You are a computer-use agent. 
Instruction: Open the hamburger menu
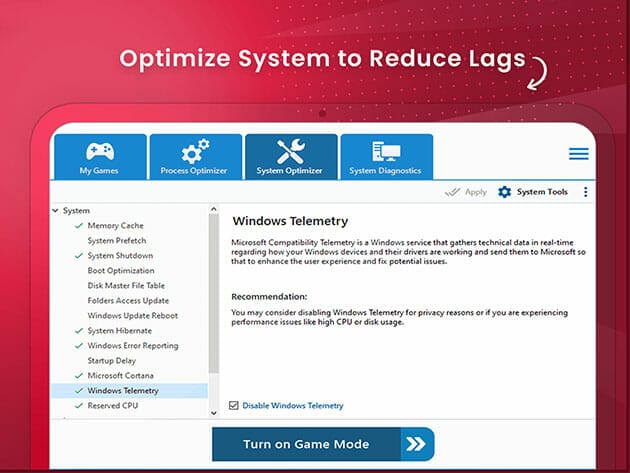click(x=578, y=154)
